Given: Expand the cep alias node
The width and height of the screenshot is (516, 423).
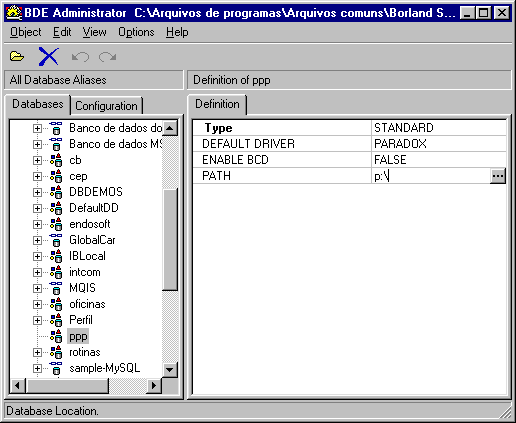Looking at the screenshot, I should tap(37, 176).
